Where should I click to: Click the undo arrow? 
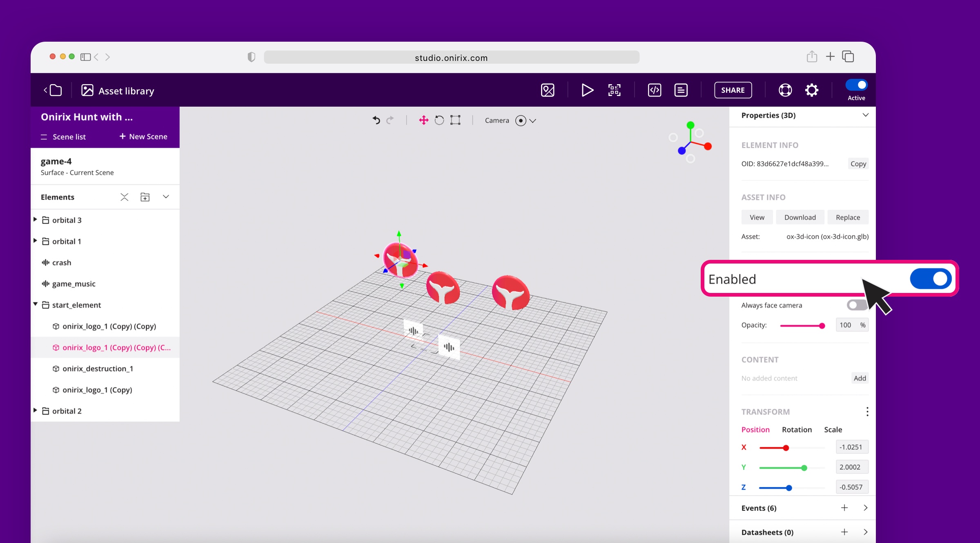(x=376, y=120)
